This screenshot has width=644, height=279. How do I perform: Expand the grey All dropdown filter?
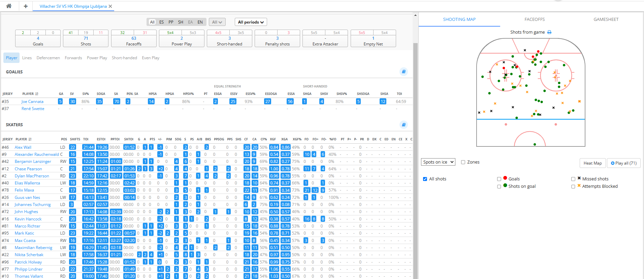pos(217,22)
